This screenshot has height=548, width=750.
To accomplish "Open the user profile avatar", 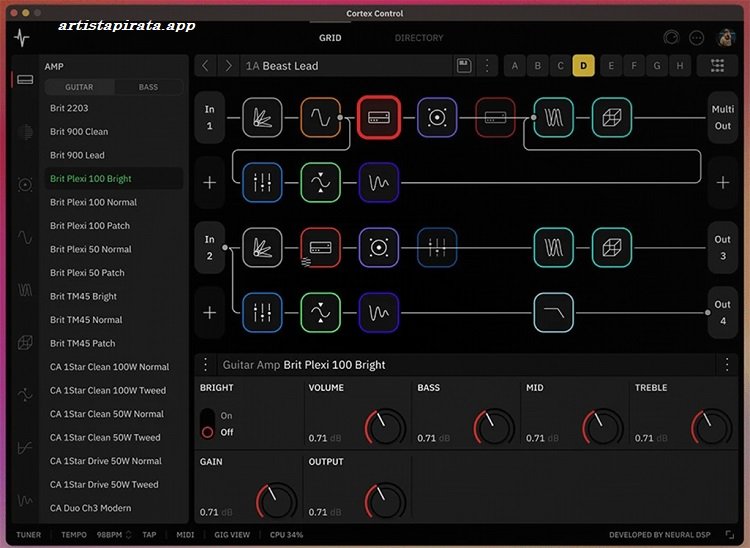I will pos(726,37).
